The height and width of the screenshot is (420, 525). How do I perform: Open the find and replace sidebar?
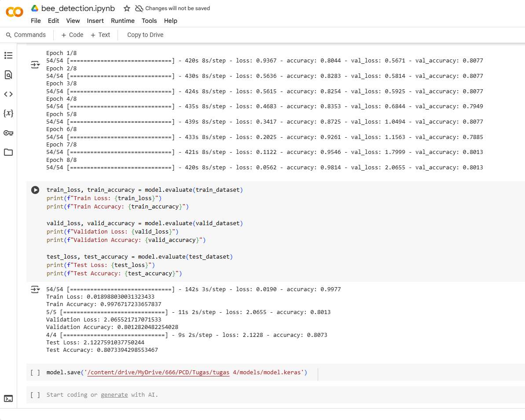(x=8, y=75)
